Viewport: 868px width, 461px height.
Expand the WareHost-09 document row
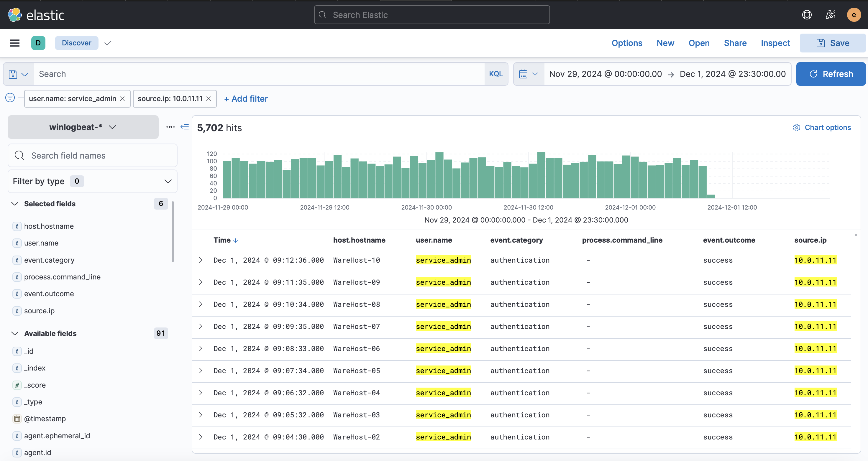point(201,282)
